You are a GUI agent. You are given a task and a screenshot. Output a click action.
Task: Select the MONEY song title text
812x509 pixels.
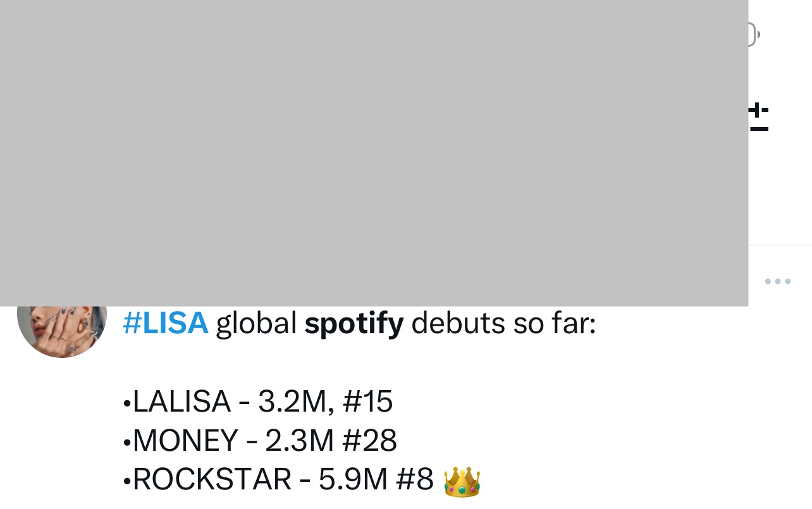click(x=185, y=441)
